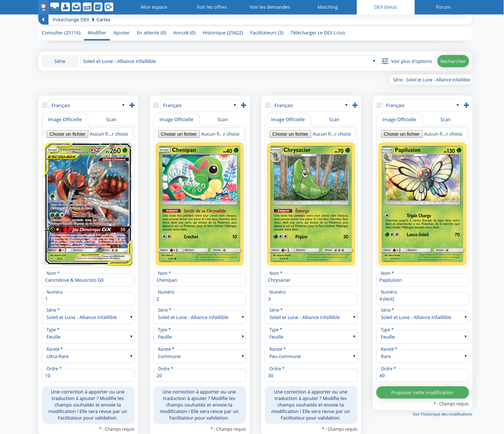This screenshot has width=504, height=434.
Task: Click the Cancrelove et Mouscoto GX card image
Action: [88, 204]
